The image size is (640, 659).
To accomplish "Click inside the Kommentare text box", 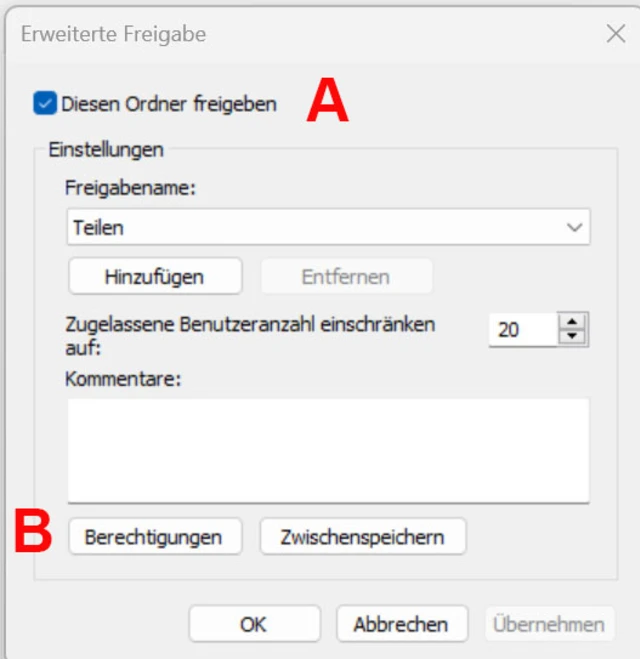I will click(328, 449).
